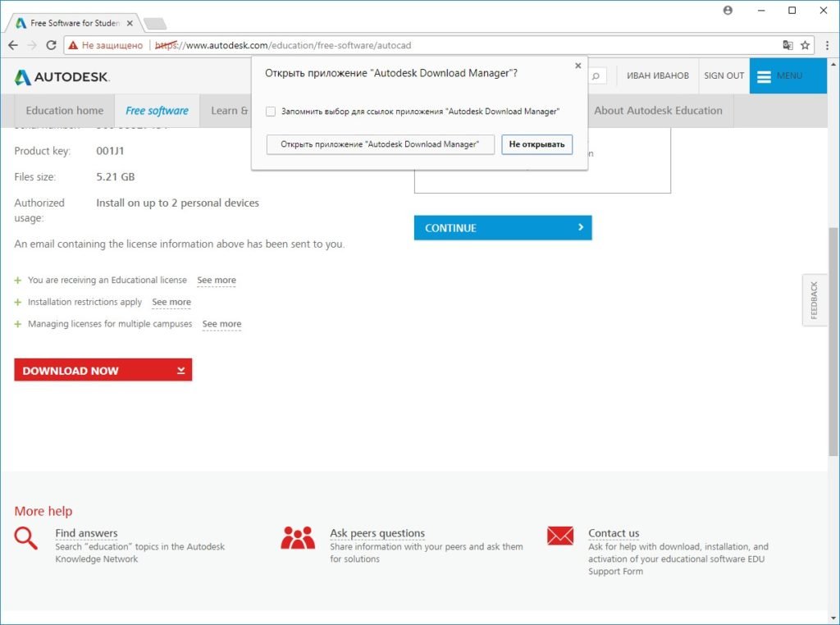Click the Ask peers people icon
This screenshot has height=625, width=840.
[298, 538]
